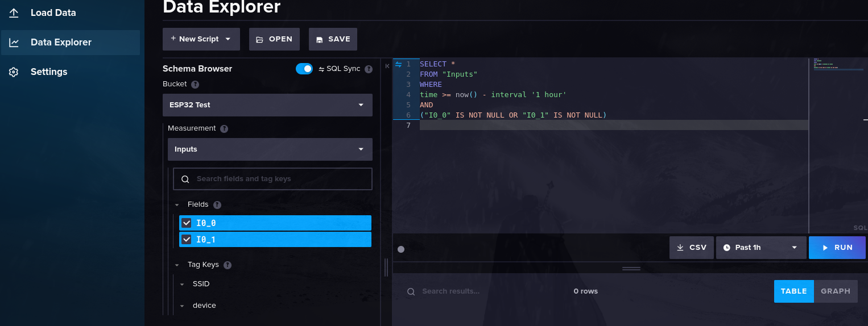Switch to the GRAPH view tab
This screenshot has height=326, width=868.
836,291
